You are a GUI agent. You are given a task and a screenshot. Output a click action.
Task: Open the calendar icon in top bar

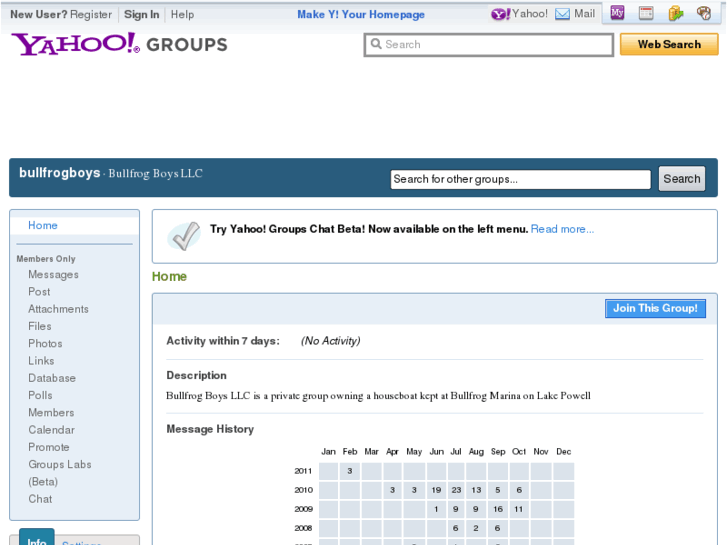point(646,13)
